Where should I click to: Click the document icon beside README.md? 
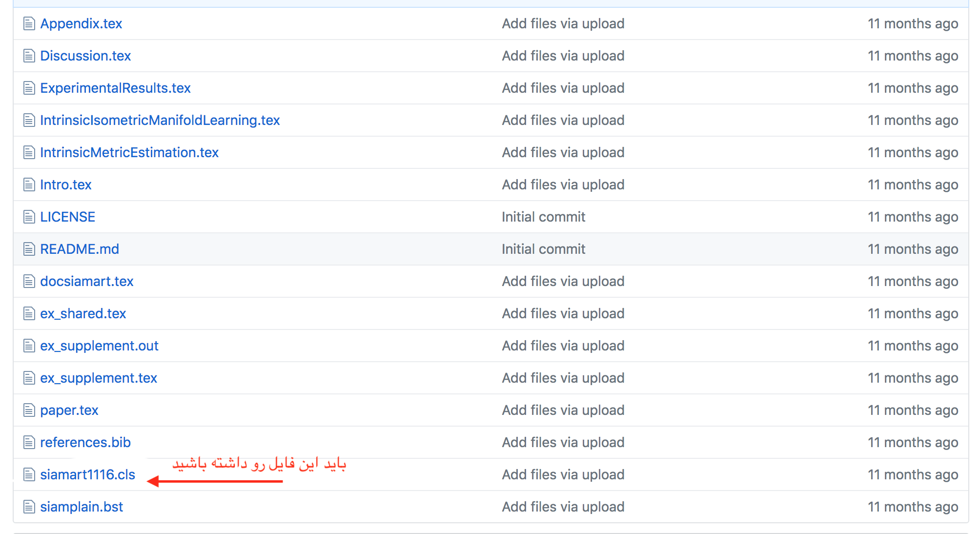point(29,249)
